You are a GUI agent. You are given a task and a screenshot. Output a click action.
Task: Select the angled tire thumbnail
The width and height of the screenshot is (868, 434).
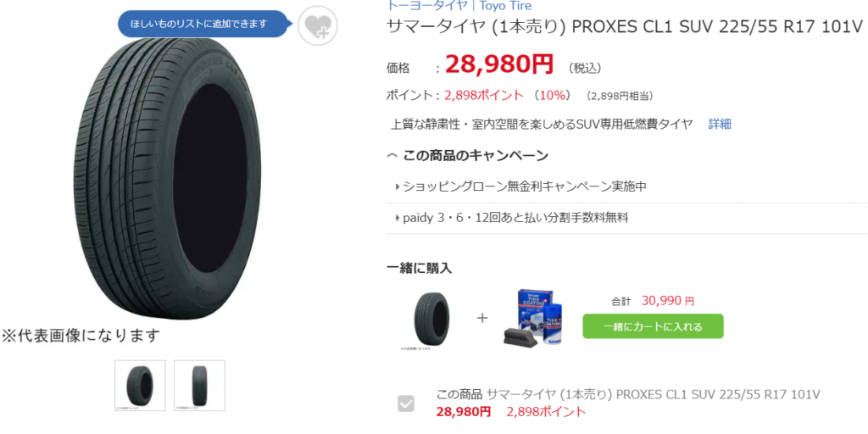click(140, 386)
